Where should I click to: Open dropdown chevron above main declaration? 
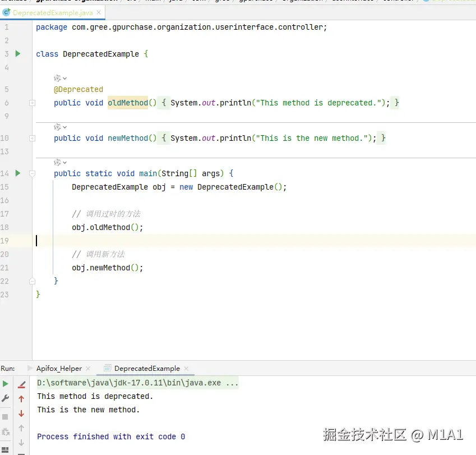[x=64, y=163]
